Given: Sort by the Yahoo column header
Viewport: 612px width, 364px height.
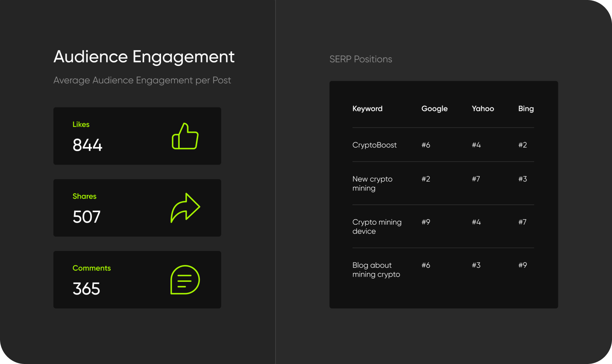Looking at the screenshot, I should pos(483,109).
